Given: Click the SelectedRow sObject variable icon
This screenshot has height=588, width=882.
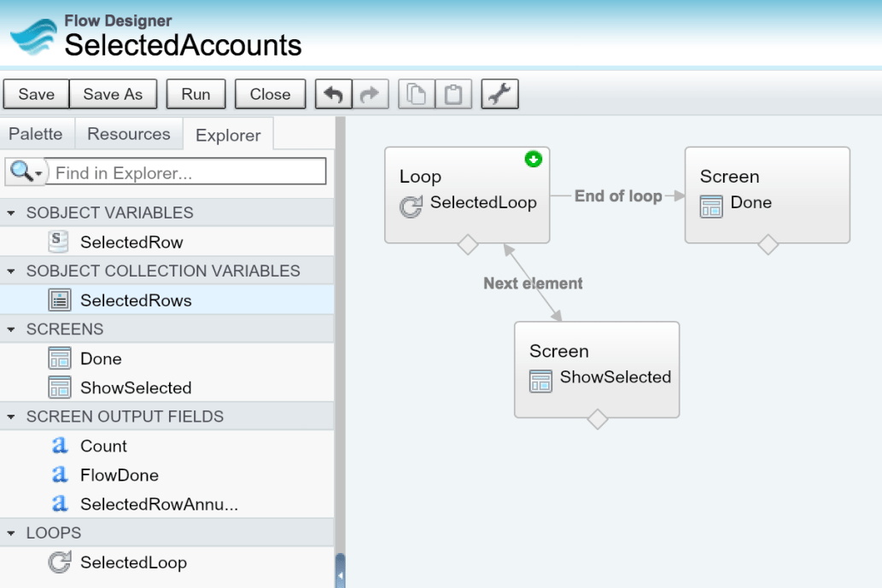Looking at the screenshot, I should [x=56, y=242].
